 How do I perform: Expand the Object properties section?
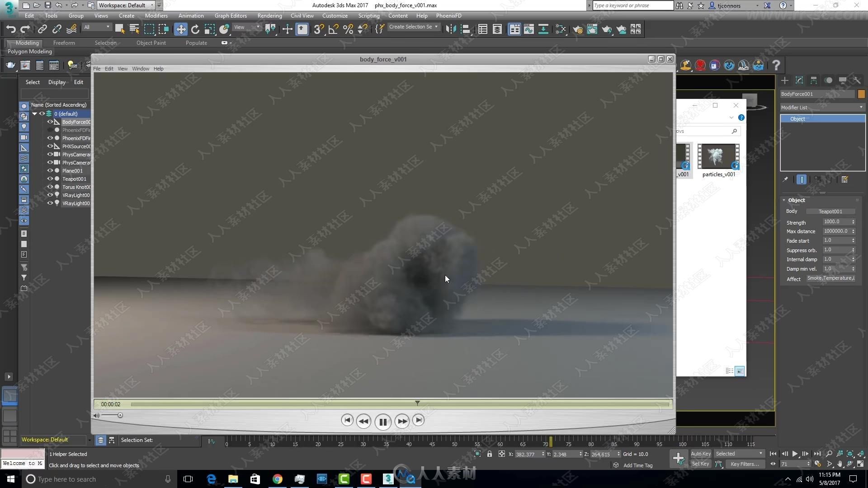797,200
